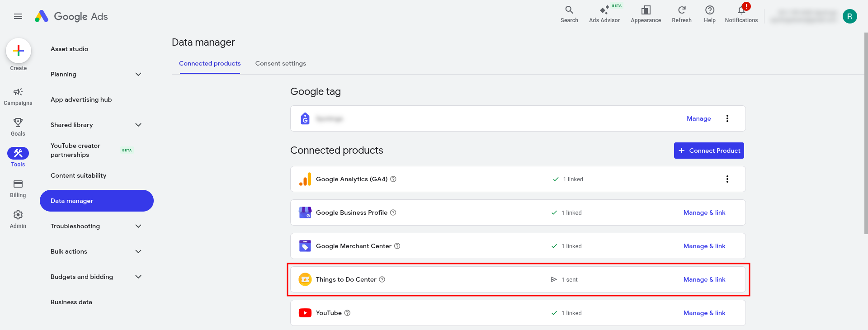Image resolution: width=868 pixels, height=330 pixels.
Task: Go to Goals in the sidebar
Action: coord(18,127)
